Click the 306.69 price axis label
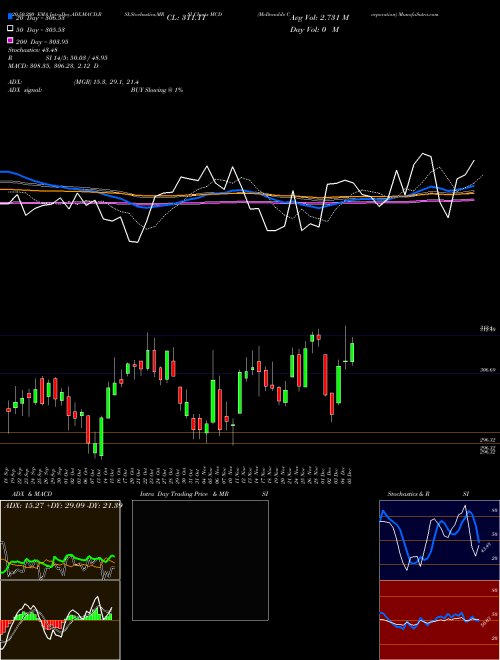Screen dimensions: 500x660 coord(488,370)
